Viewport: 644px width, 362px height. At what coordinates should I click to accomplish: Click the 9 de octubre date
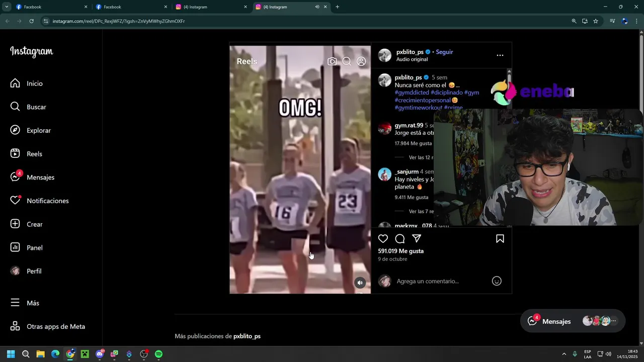[393, 259]
